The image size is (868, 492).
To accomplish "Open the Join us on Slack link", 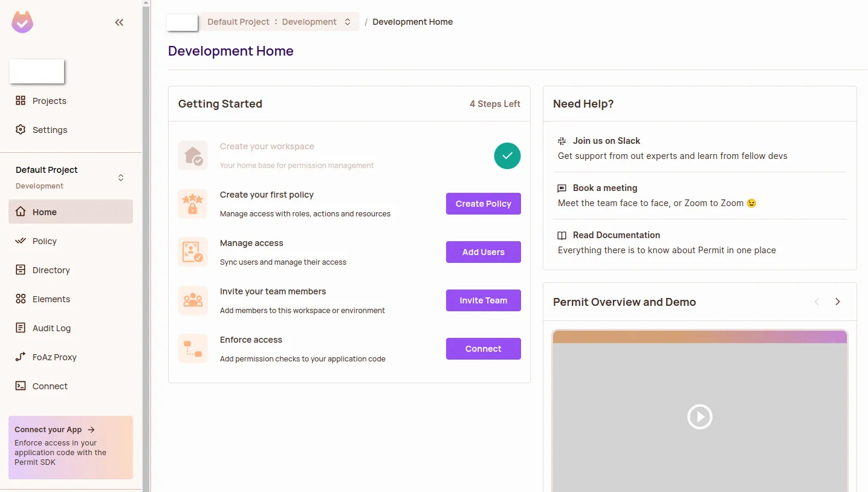I will (606, 141).
